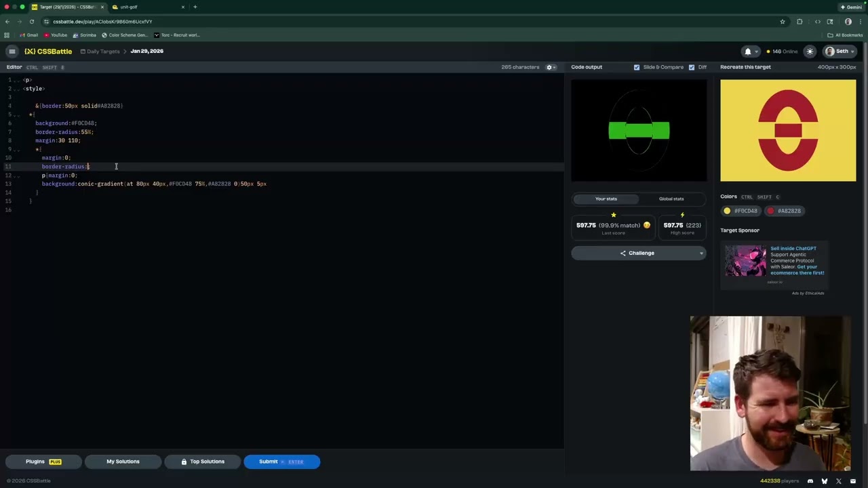This screenshot has width=868, height=488.
Task: Click the site info icon in address bar
Action: 45,22
